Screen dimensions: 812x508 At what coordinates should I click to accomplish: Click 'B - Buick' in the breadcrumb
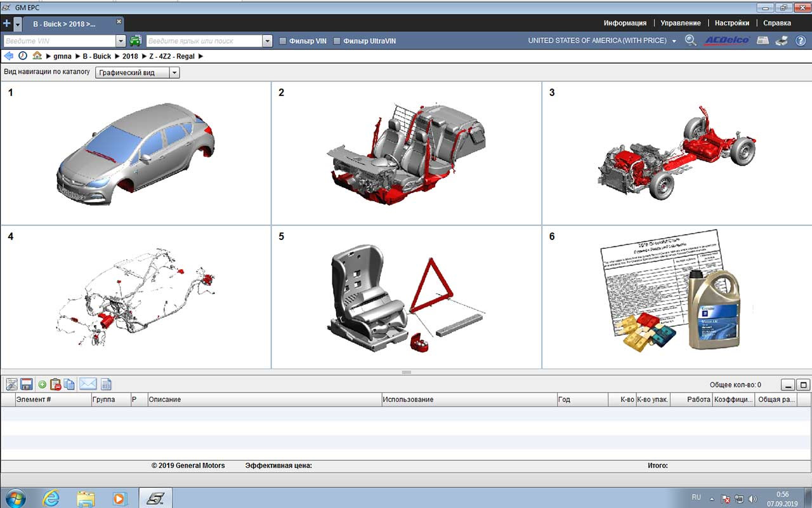(x=97, y=57)
